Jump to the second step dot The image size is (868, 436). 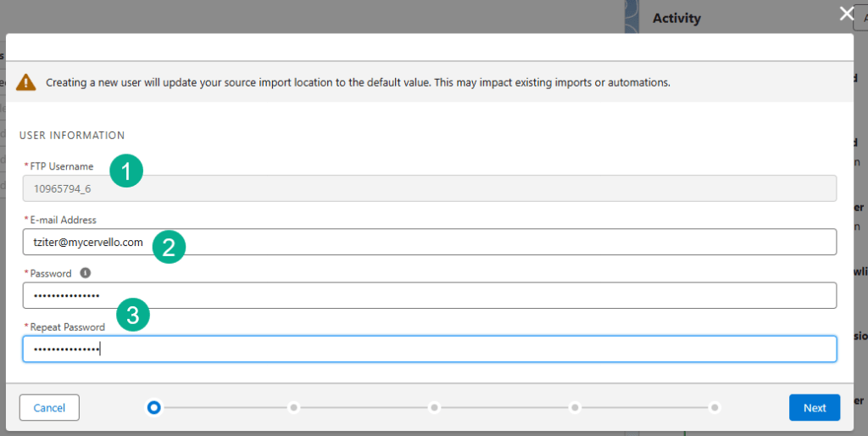click(x=294, y=407)
